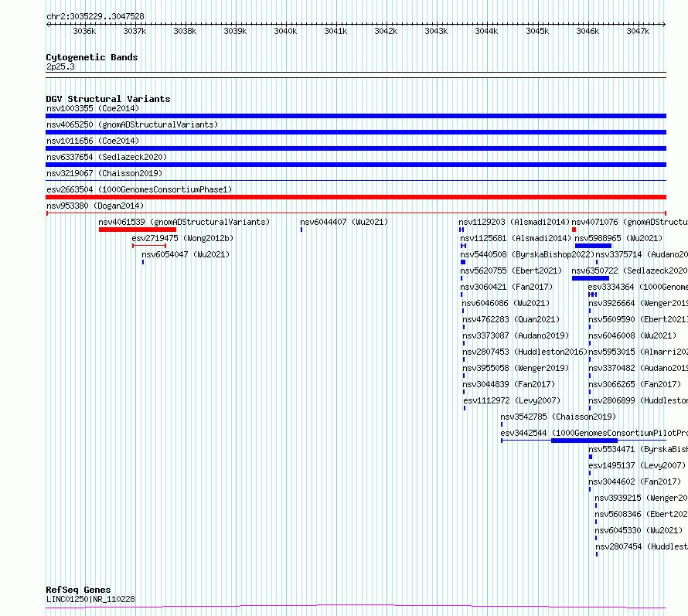
Task: Click the esv3442544 thick blue bar
Action: (x=584, y=441)
